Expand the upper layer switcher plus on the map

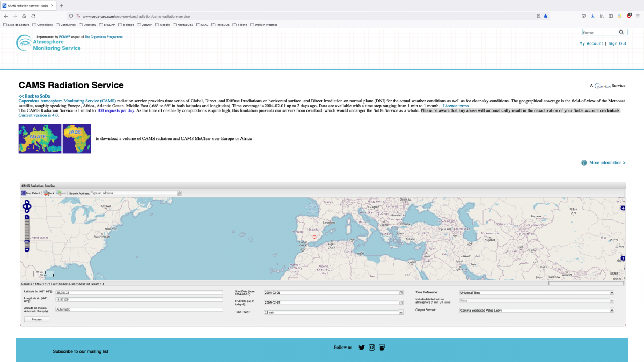point(623,208)
